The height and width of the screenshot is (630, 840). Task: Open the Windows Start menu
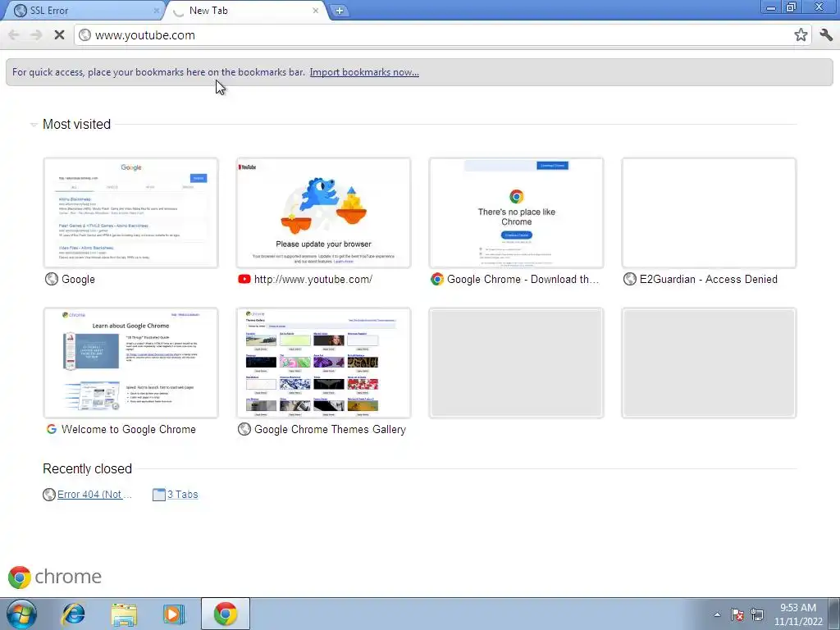pos(21,614)
